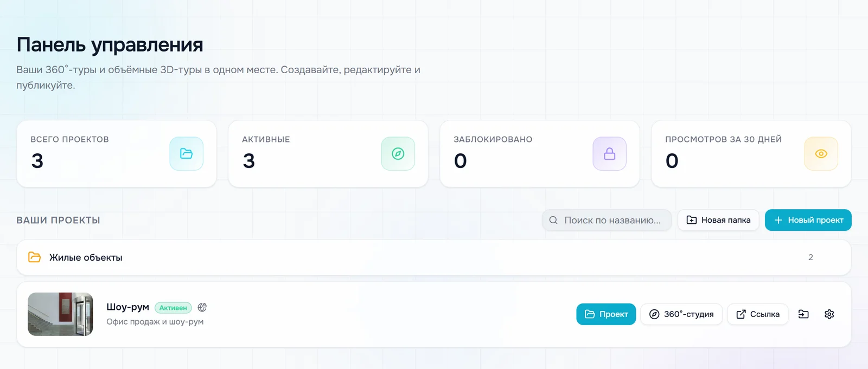Create a folder with Новая папка button
Screen dimensions: 868x369
click(x=718, y=220)
